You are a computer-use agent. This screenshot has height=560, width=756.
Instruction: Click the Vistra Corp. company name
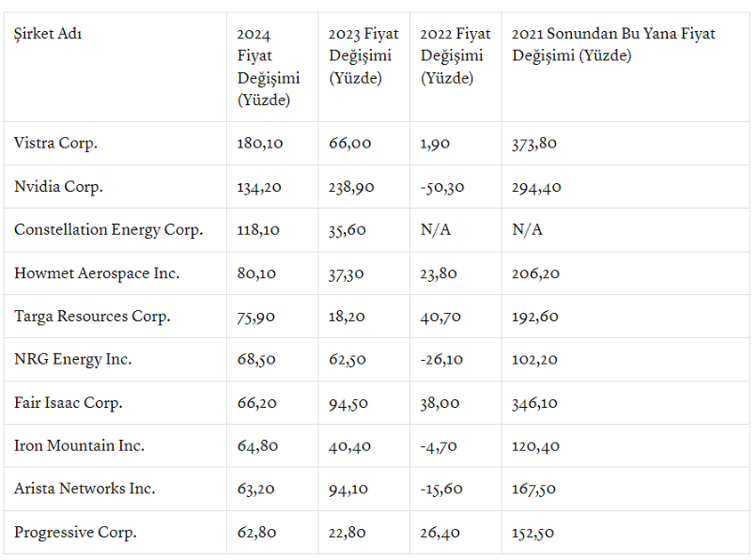click(x=56, y=143)
